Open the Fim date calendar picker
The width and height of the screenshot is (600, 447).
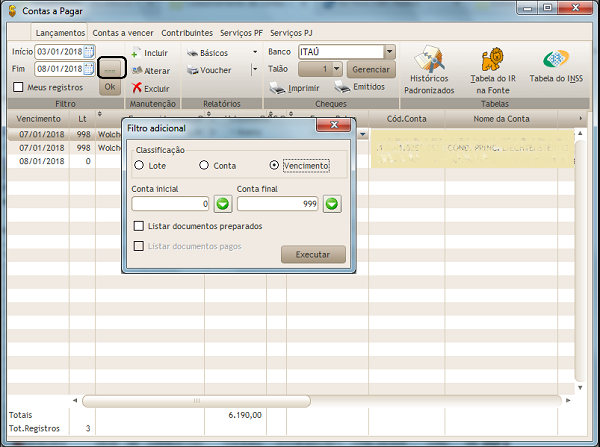coord(89,69)
